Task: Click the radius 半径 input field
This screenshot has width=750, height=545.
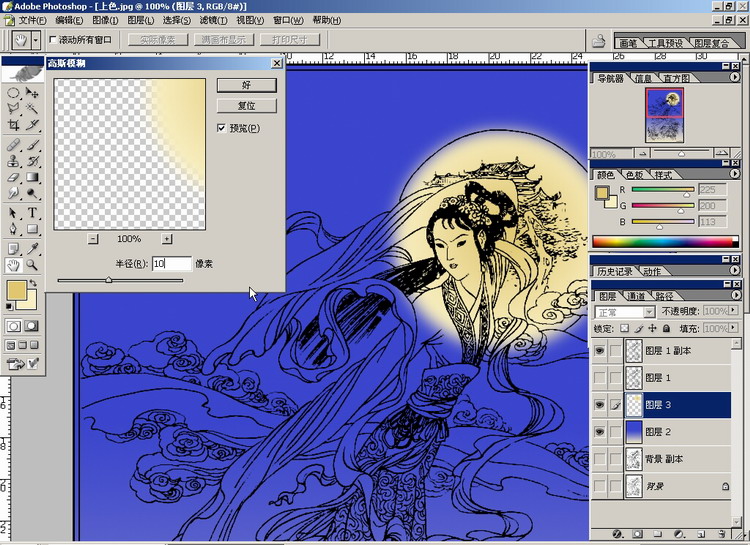Action: coord(172,264)
